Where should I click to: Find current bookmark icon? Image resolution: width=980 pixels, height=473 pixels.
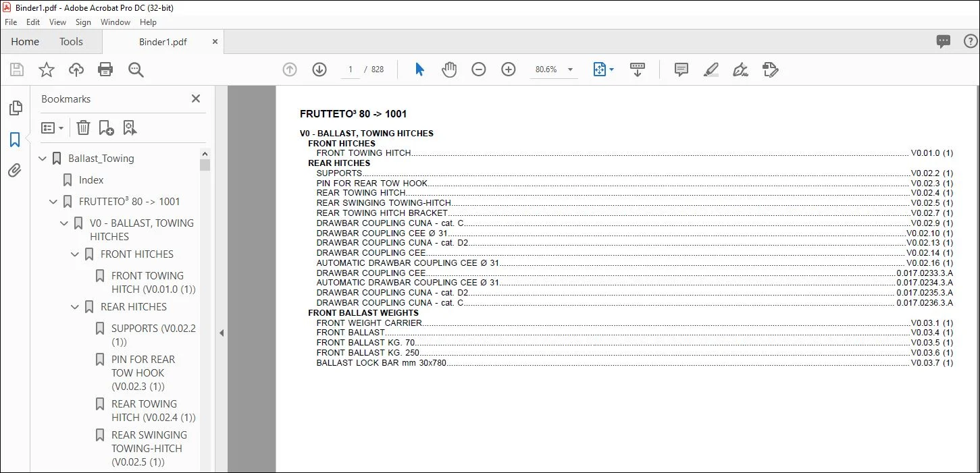pos(130,128)
